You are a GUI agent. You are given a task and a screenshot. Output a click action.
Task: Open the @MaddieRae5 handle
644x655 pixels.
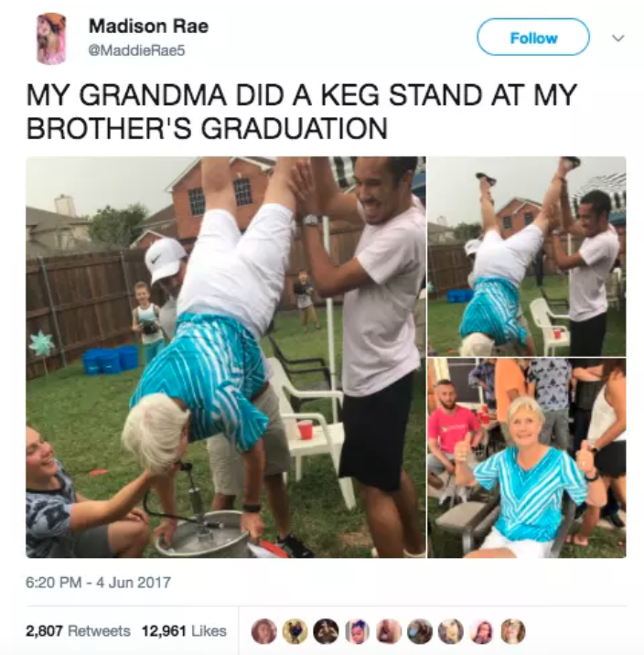(136, 51)
